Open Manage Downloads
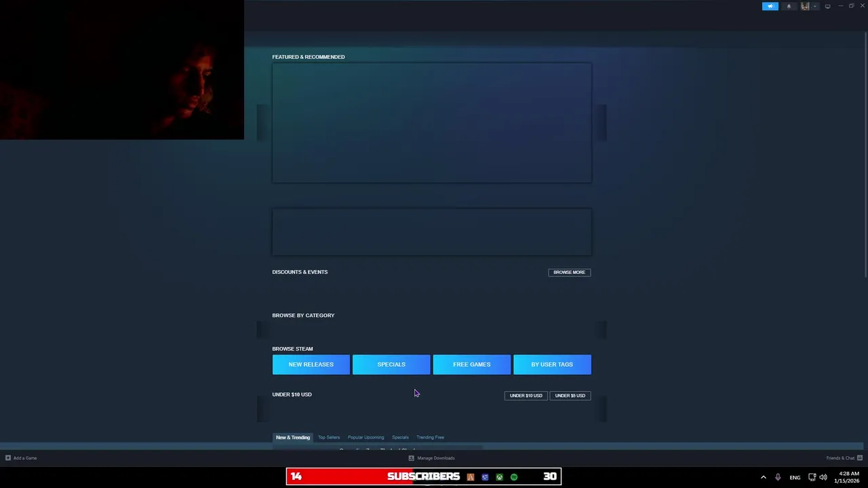Viewport: 868px width, 488px height. click(436, 458)
